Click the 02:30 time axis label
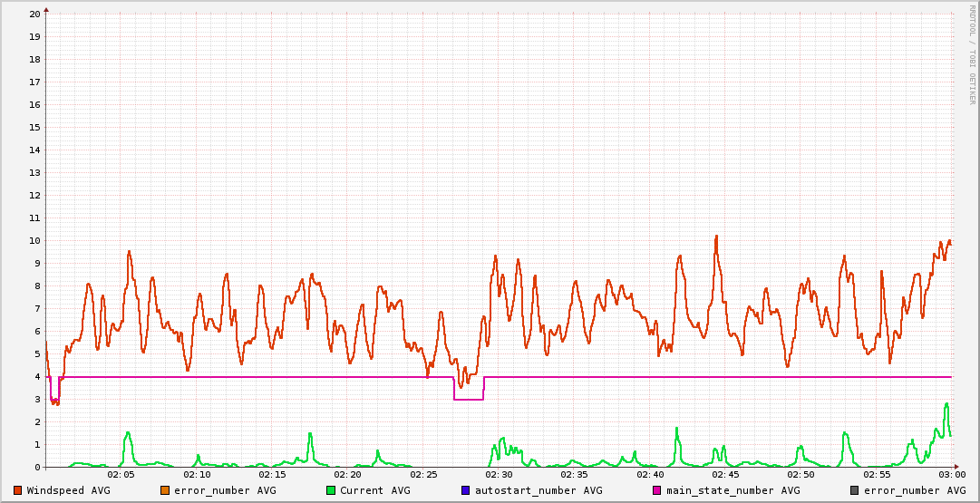 click(x=499, y=475)
